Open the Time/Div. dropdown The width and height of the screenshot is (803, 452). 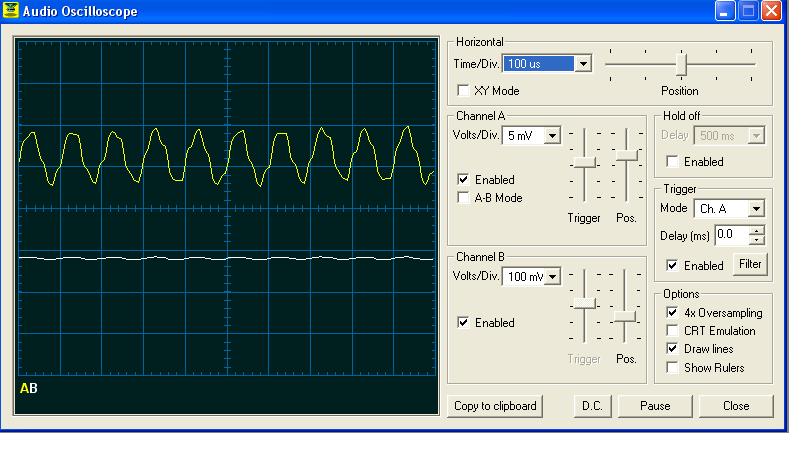pyautogui.click(x=584, y=64)
